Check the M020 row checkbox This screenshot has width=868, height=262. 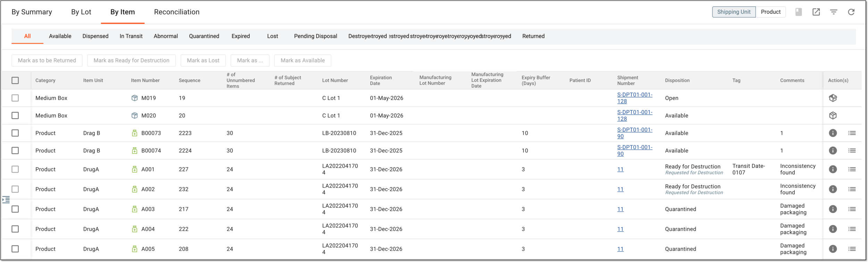(15, 116)
